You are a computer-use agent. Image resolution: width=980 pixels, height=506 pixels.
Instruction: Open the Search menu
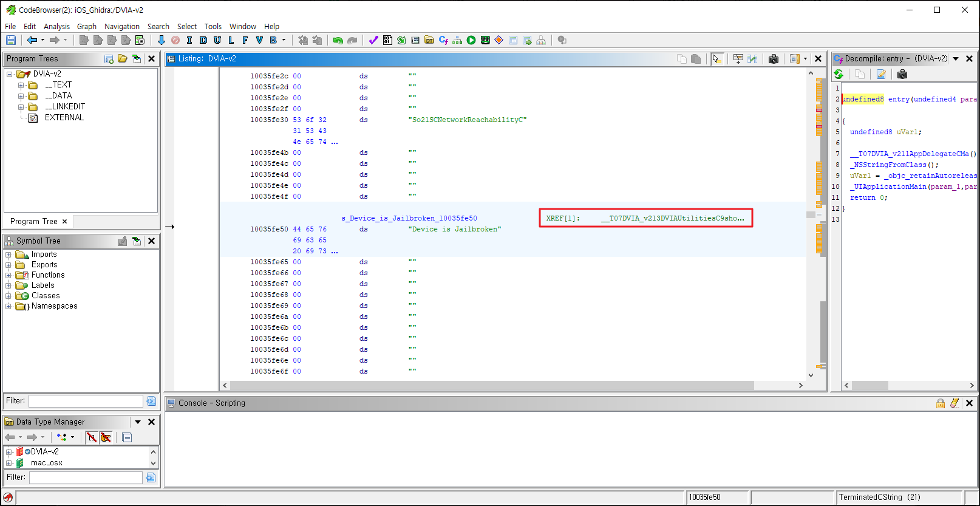pos(158,26)
